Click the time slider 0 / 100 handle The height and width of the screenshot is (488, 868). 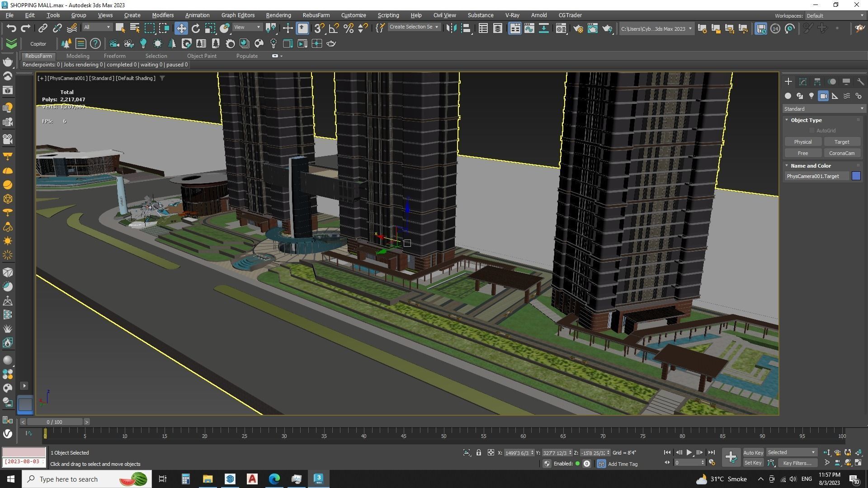(x=55, y=422)
